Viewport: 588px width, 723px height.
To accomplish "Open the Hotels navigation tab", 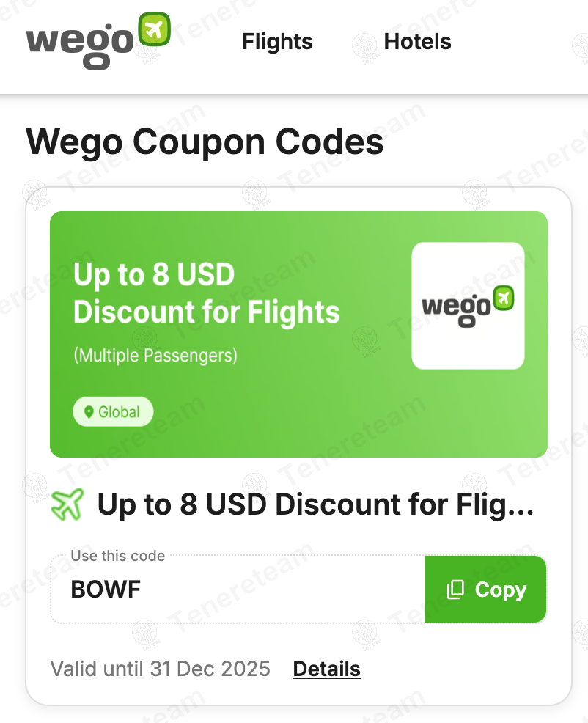I will (417, 42).
